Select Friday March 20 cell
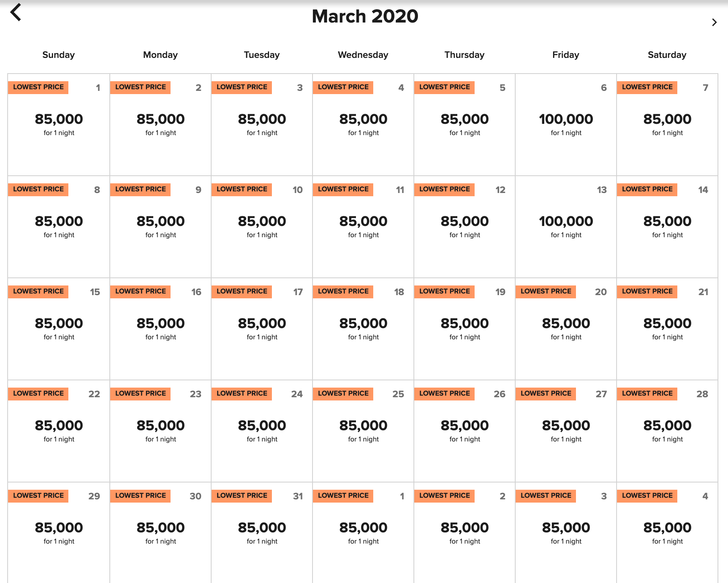The height and width of the screenshot is (583, 728). (x=566, y=328)
